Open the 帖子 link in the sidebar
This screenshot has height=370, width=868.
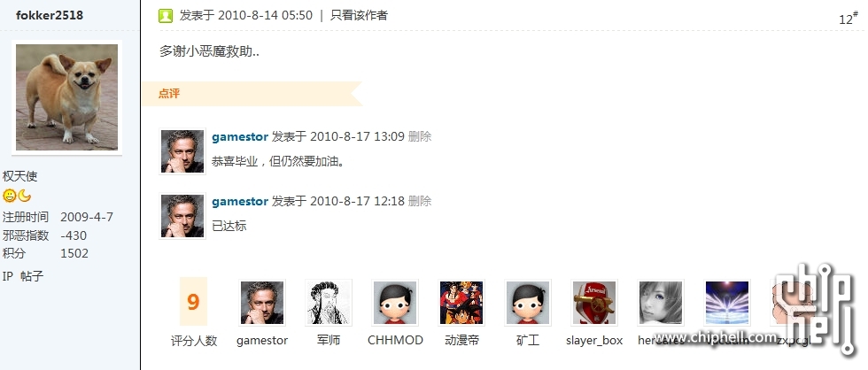pos(32,276)
